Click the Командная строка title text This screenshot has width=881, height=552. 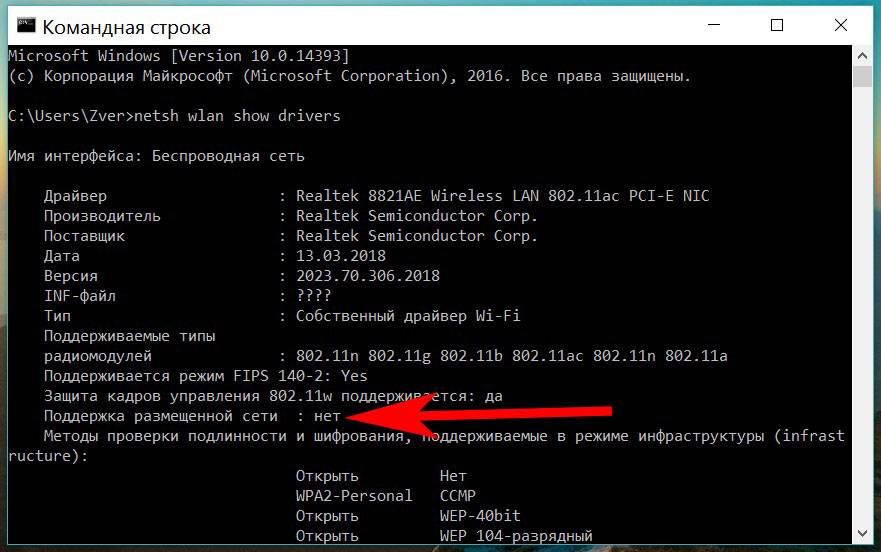pyautogui.click(x=126, y=27)
